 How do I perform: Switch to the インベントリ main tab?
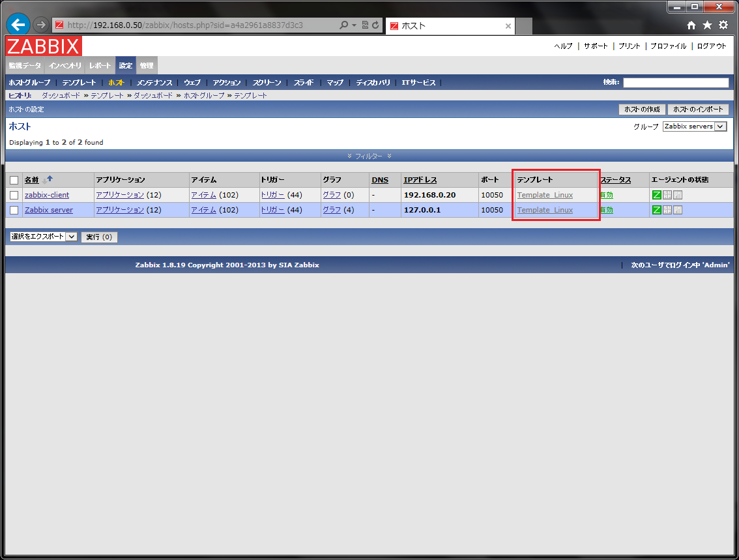[65, 66]
